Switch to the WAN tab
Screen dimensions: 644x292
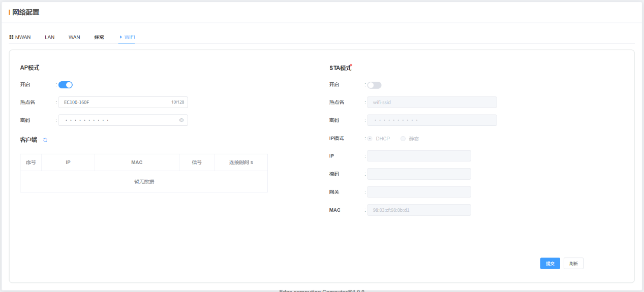(x=74, y=37)
